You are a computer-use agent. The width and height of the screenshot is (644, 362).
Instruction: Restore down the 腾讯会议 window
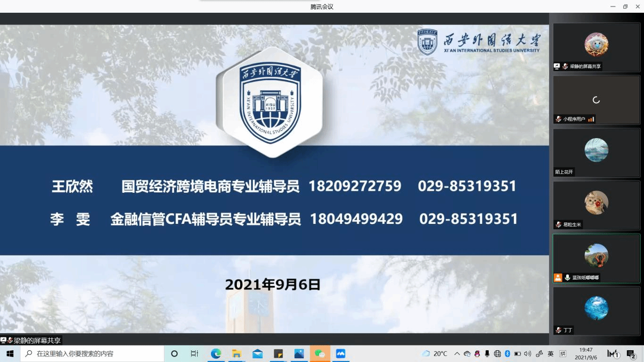(x=625, y=7)
